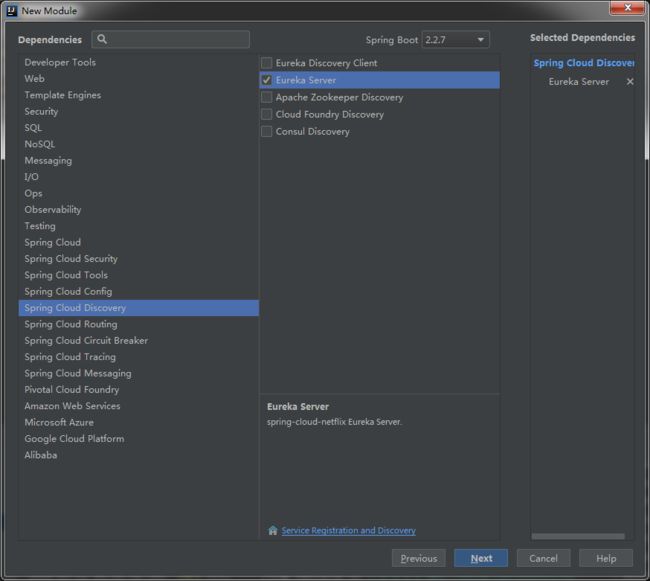The height and width of the screenshot is (581, 650).
Task: Cancel the New Module wizard
Action: 543,558
